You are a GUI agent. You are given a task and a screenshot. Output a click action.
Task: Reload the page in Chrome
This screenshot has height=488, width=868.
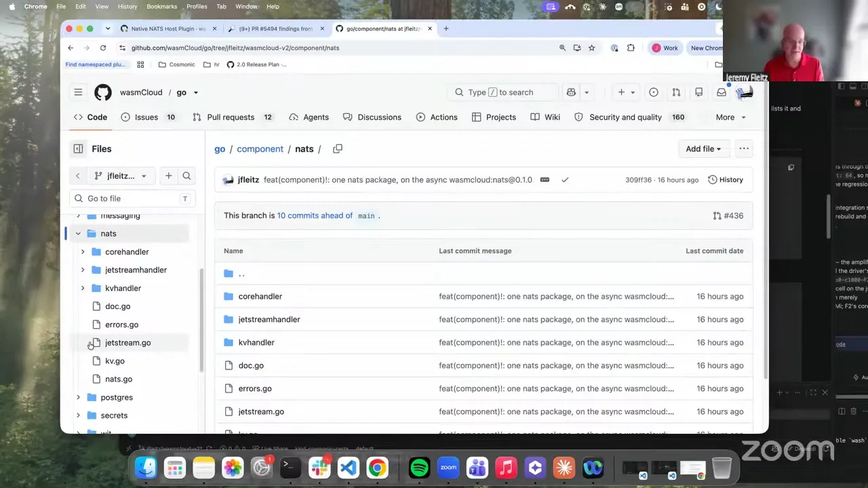tap(103, 47)
